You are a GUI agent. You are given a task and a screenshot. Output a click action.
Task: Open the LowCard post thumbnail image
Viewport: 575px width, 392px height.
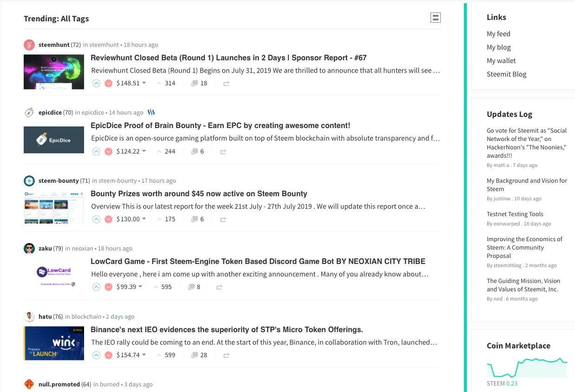[x=54, y=276]
